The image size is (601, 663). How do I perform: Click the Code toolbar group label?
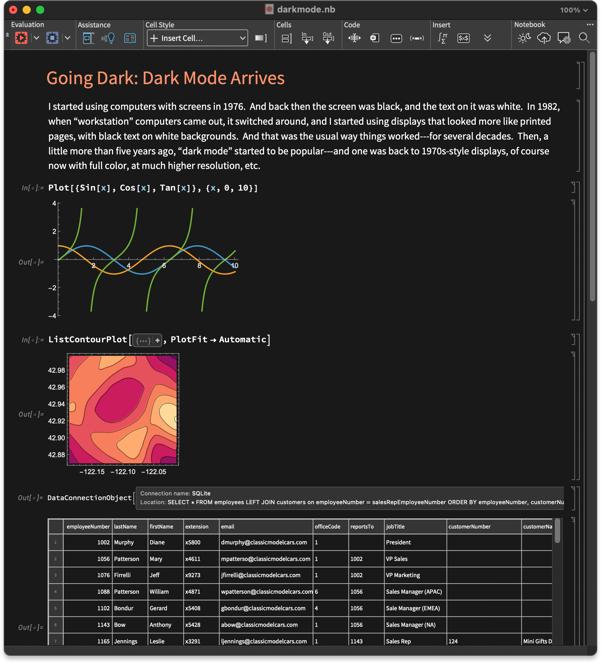(352, 25)
